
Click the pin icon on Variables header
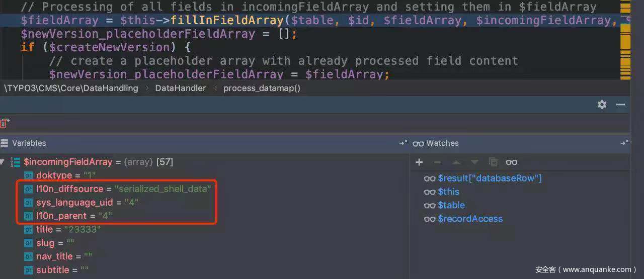tap(403, 143)
